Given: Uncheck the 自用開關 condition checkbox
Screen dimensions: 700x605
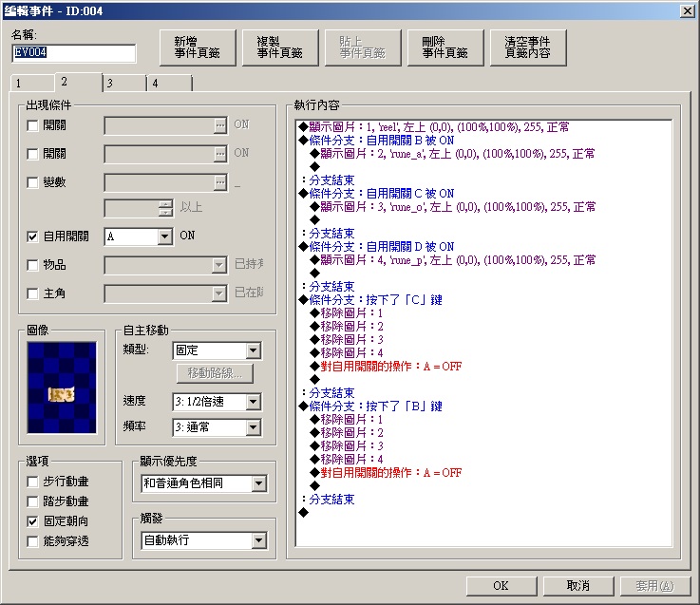Looking at the screenshot, I should [32, 236].
